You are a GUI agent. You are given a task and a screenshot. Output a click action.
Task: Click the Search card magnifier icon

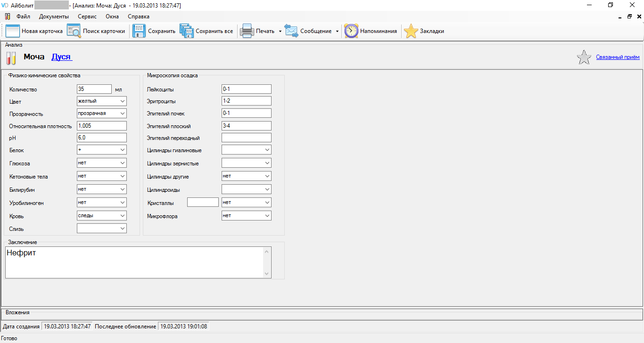(74, 31)
